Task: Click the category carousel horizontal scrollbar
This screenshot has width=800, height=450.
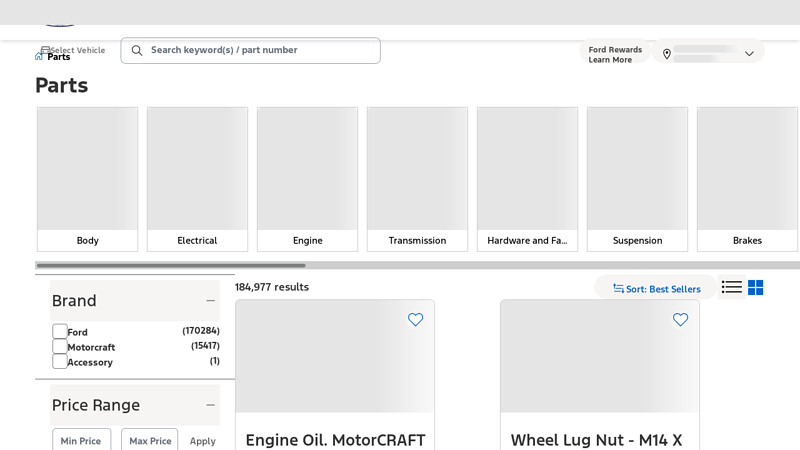Action: tap(171, 265)
